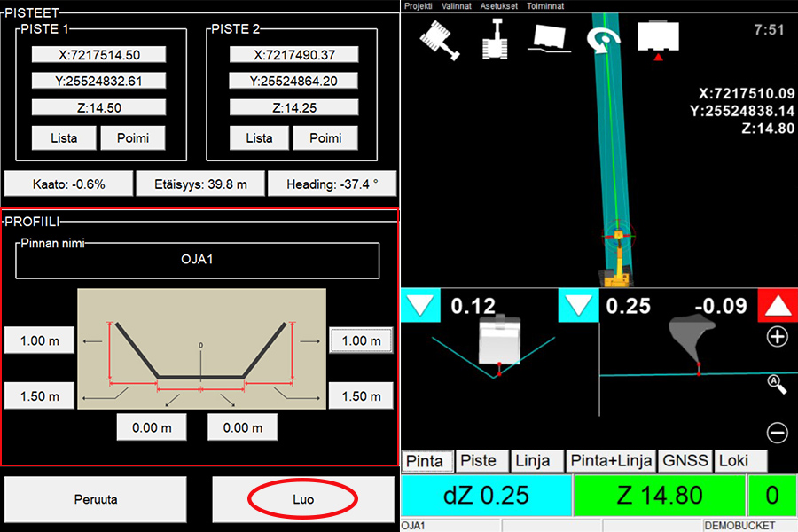
Task: Switch to the Pinta+Linja tab
Action: tap(611, 461)
